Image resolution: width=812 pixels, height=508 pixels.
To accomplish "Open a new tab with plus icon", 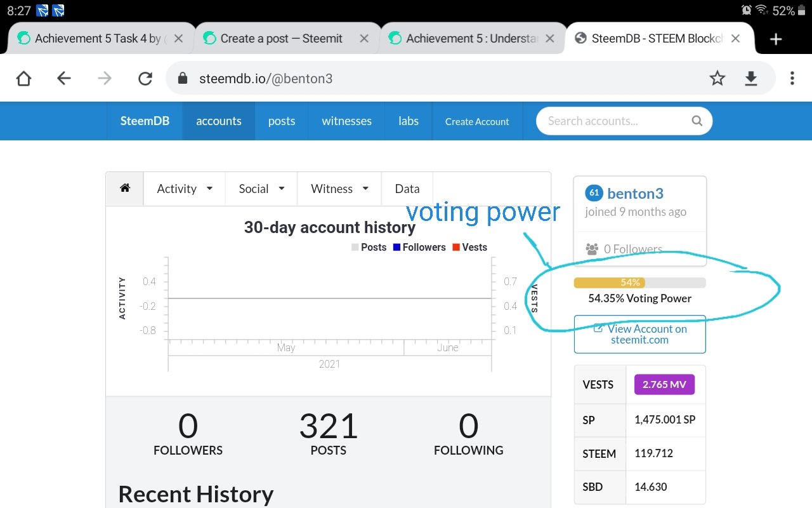I will tap(775, 39).
